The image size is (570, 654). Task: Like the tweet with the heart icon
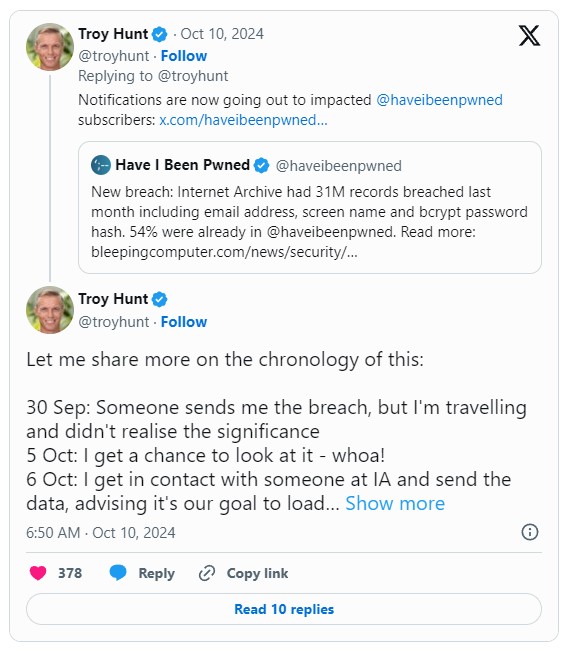pos(38,573)
